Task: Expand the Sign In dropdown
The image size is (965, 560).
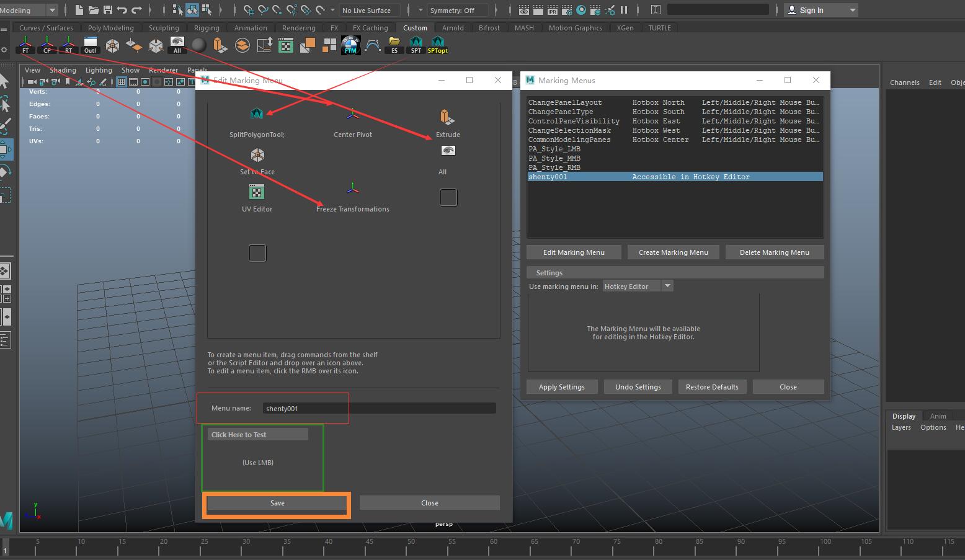Action: [821, 10]
